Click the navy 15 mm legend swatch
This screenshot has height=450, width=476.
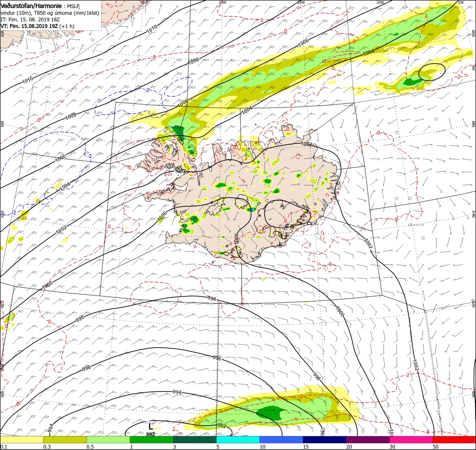pos(325,440)
